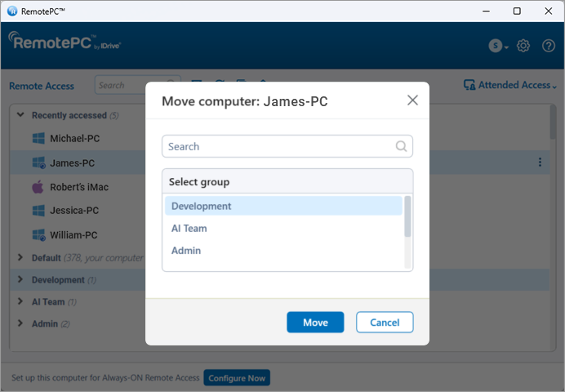Open the settings gear icon

[x=524, y=46]
